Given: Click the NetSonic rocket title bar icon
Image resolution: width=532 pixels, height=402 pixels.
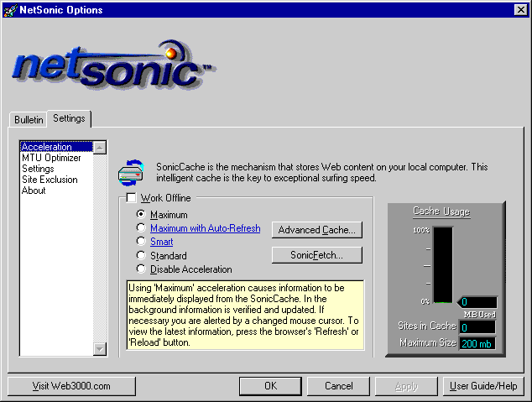Looking at the screenshot, I should 10,10.
